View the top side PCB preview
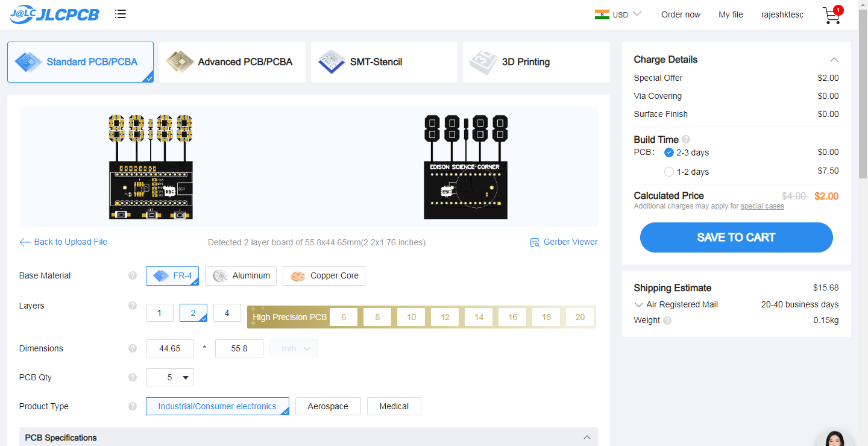Viewport: 868px width, 446px height. [152, 166]
